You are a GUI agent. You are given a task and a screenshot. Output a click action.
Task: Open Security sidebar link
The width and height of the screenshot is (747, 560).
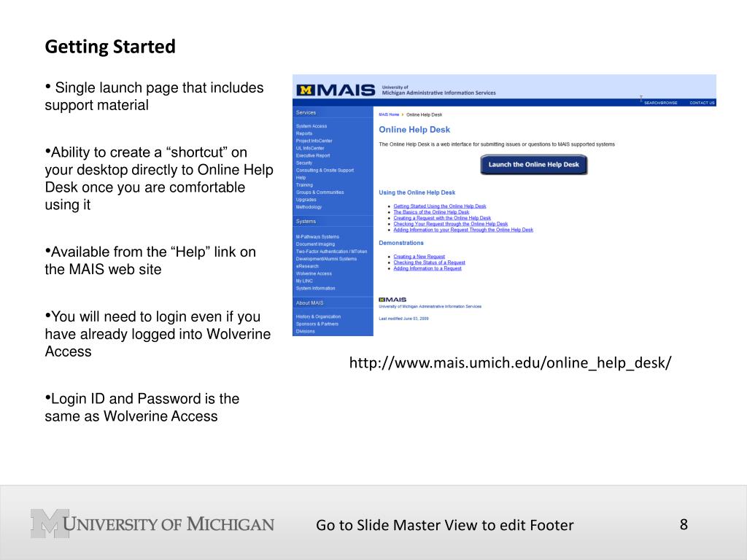point(304,163)
